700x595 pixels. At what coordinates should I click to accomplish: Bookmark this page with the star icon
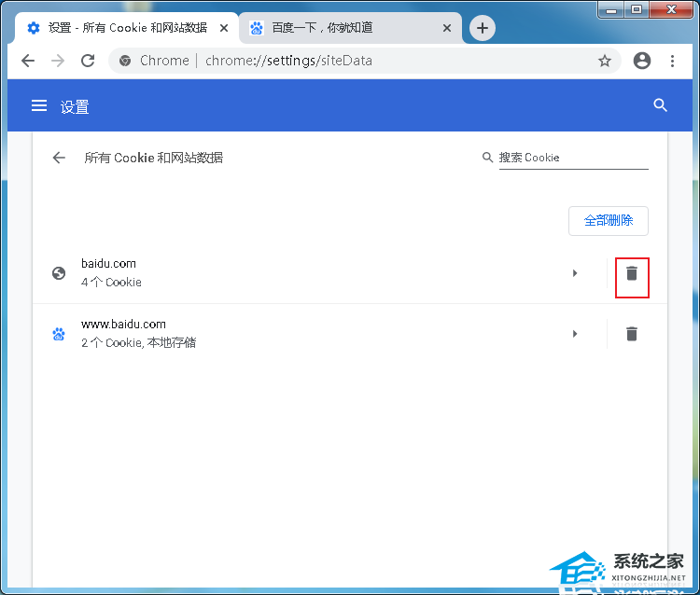click(x=605, y=61)
